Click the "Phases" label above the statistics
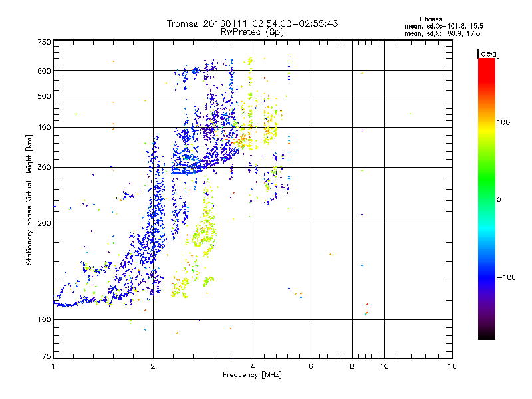Viewport: 532px width, 399px height. tap(430, 19)
